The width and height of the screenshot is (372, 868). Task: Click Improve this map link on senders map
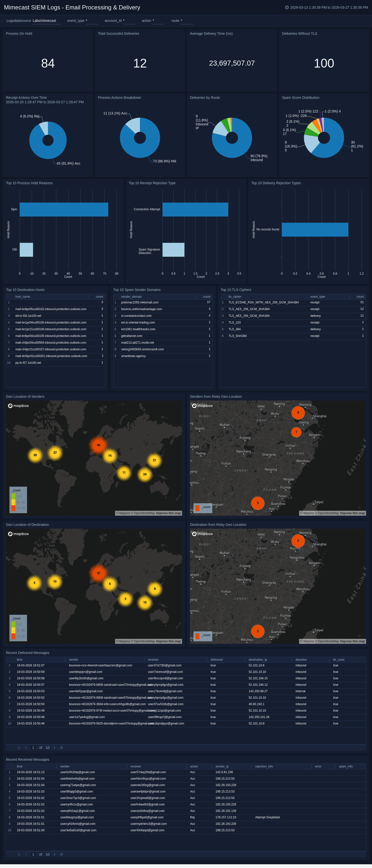(x=168, y=513)
